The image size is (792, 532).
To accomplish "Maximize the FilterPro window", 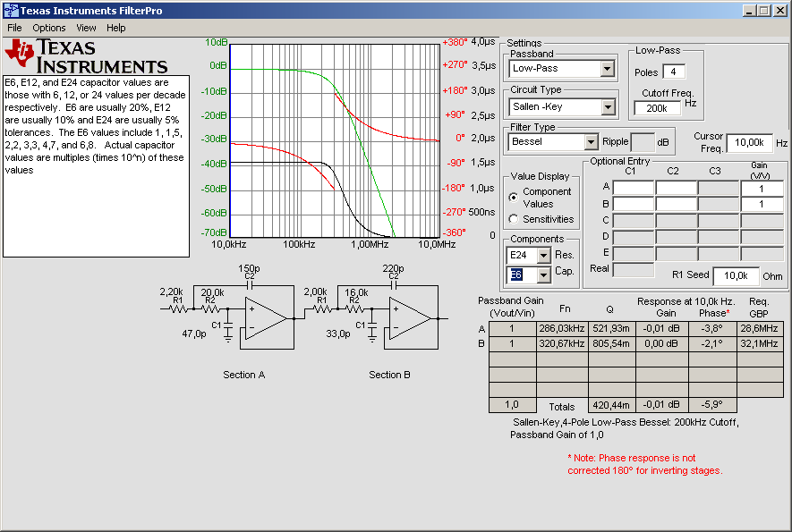I will tap(764, 11).
